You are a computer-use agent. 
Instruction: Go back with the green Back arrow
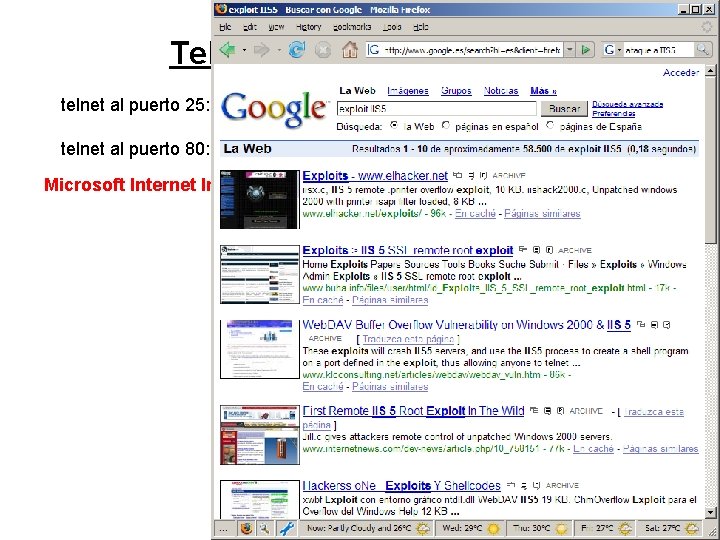[228, 49]
